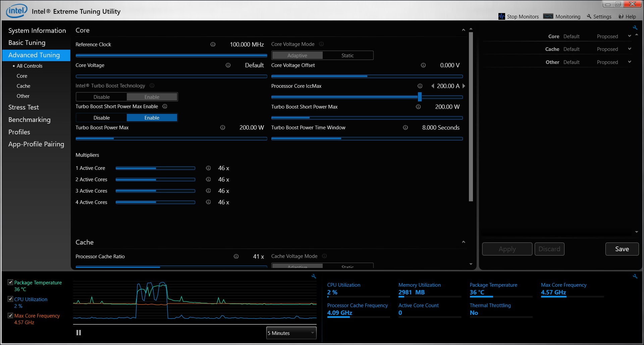Click the Save button
Viewport: 644px width, 345px height.
coord(622,249)
